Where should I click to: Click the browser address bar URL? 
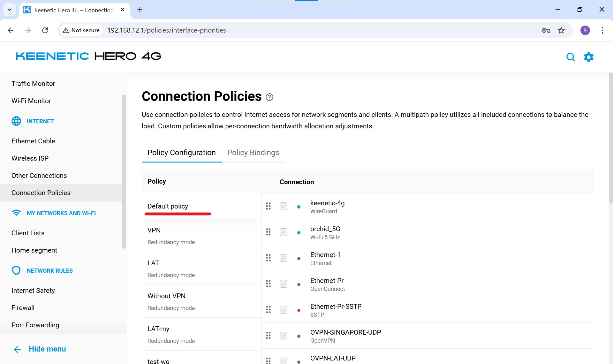[x=166, y=30]
